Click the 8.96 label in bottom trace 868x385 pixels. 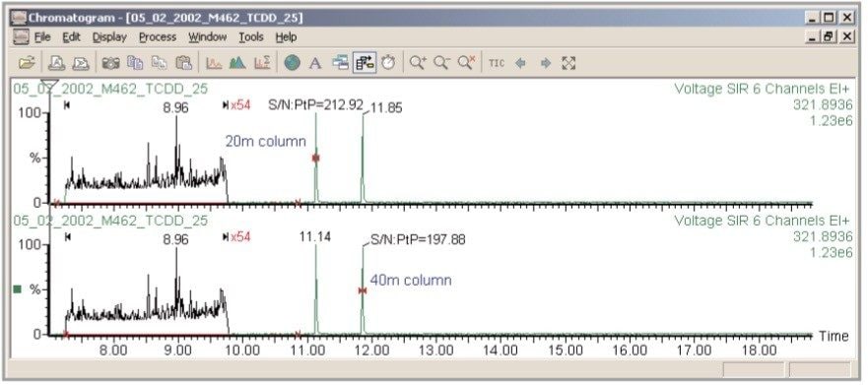[175, 239]
